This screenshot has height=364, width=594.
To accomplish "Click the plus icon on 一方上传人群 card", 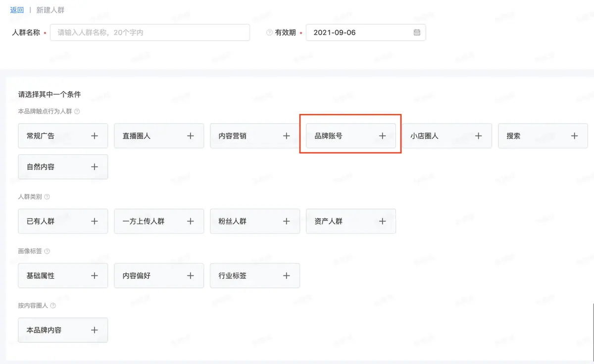I will point(191,221).
